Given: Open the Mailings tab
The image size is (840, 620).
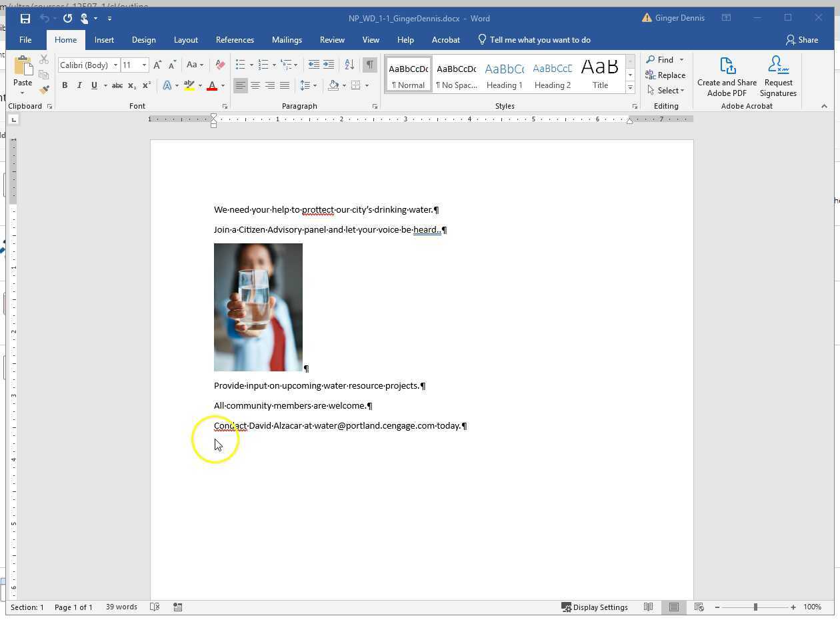Looking at the screenshot, I should pyautogui.click(x=287, y=39).
